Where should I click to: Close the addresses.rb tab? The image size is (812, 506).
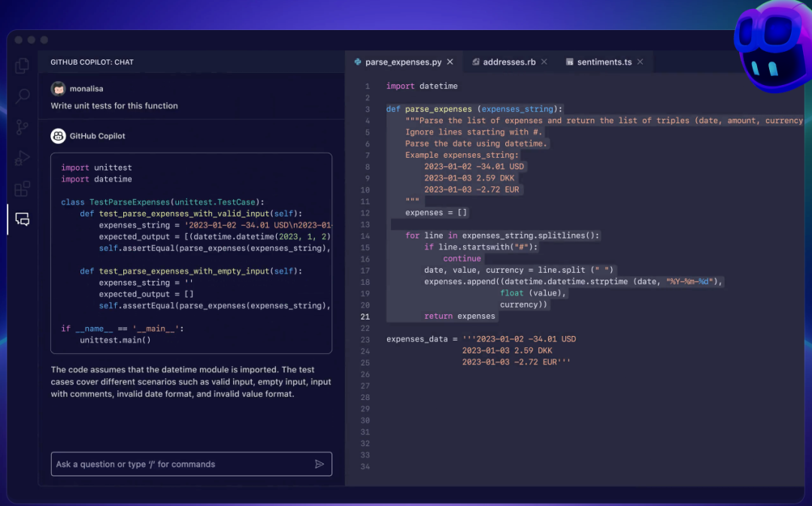(x=544, y=62)
